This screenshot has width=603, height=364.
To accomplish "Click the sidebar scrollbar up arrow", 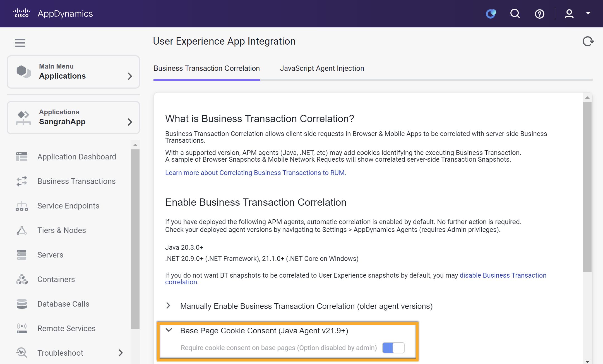I will coord(135,145).
